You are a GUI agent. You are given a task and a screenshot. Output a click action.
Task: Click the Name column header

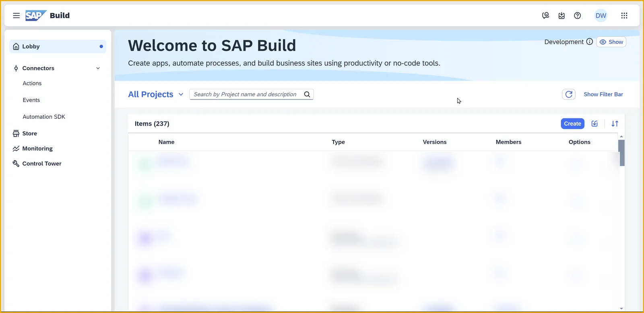pyautogui.click(x=166, y=142)
